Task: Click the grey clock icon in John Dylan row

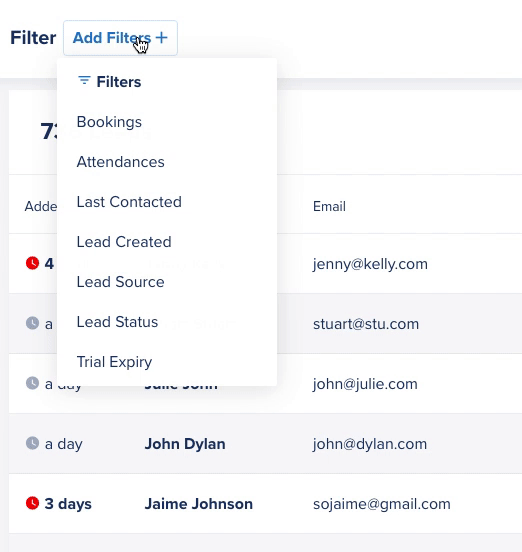Action: click(x=32, y=443)
